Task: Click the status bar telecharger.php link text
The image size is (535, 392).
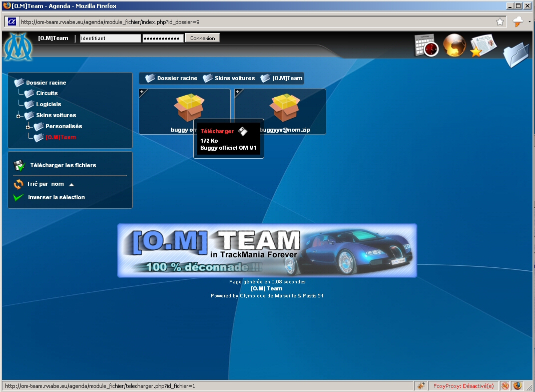Action: pyautogui.click(x=100, y=386)
